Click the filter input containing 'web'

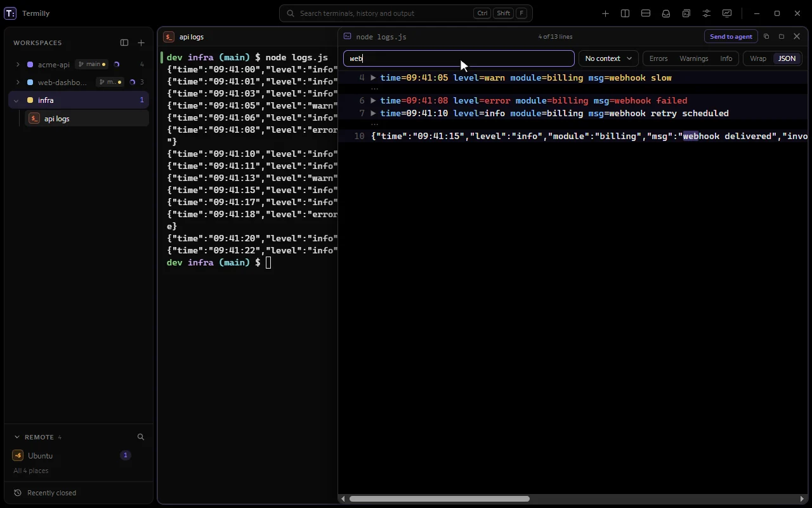[x=459, y=58]
